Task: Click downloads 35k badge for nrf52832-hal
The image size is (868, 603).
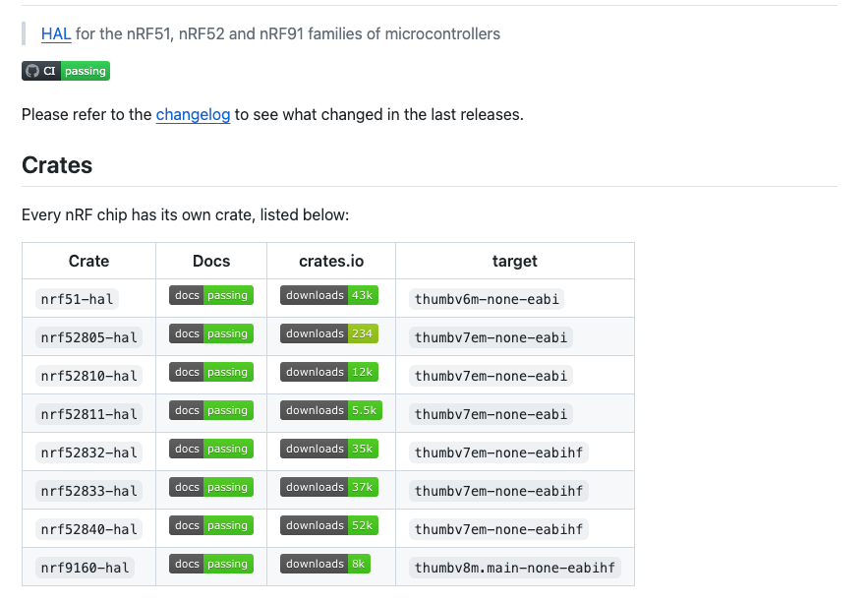Action: pyautogui.click(x=329, y=449)
